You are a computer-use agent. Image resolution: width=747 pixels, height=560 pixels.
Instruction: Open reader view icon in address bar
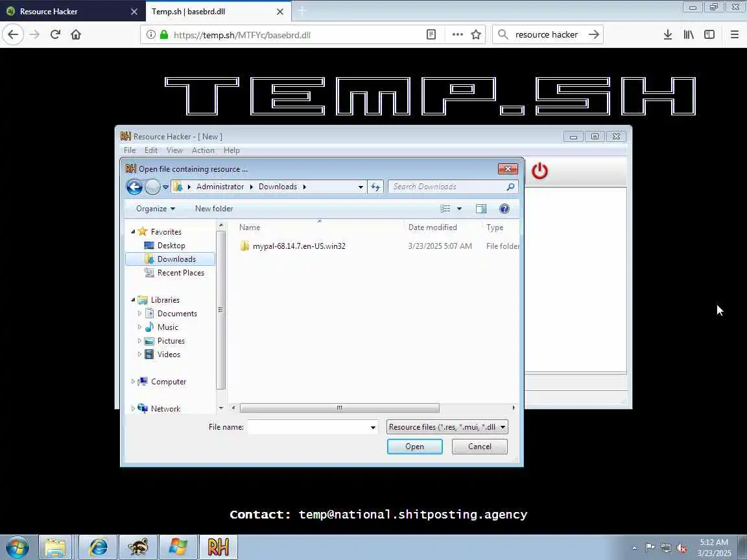click(x=431, y=34)
